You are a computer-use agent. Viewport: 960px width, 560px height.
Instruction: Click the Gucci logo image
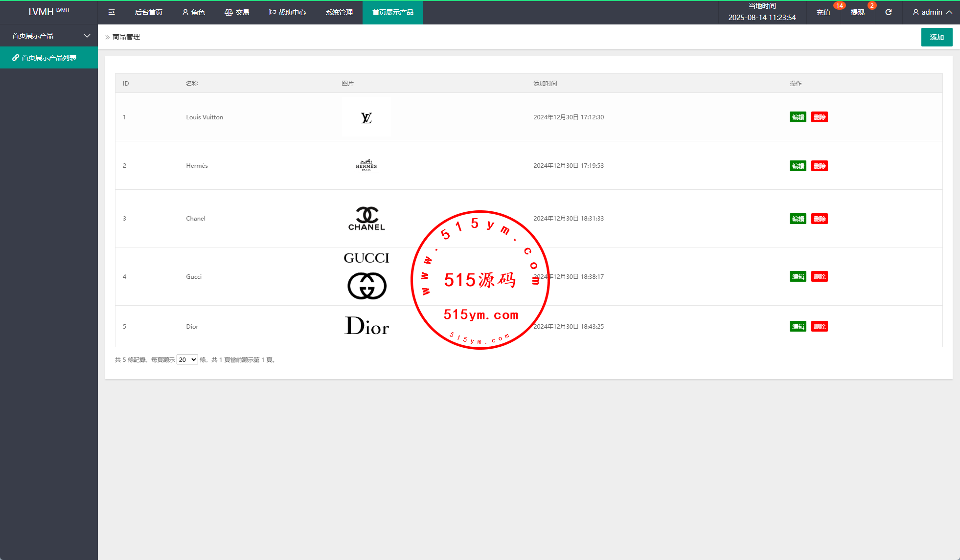[x=366, y=276]
